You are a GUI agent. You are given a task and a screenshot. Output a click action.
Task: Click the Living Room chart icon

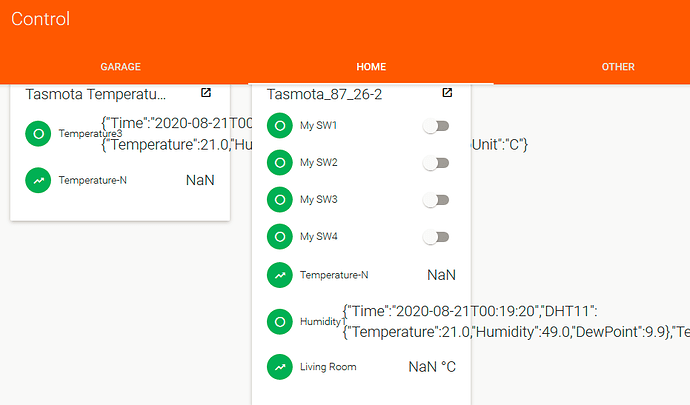click(x=280, y=367)
